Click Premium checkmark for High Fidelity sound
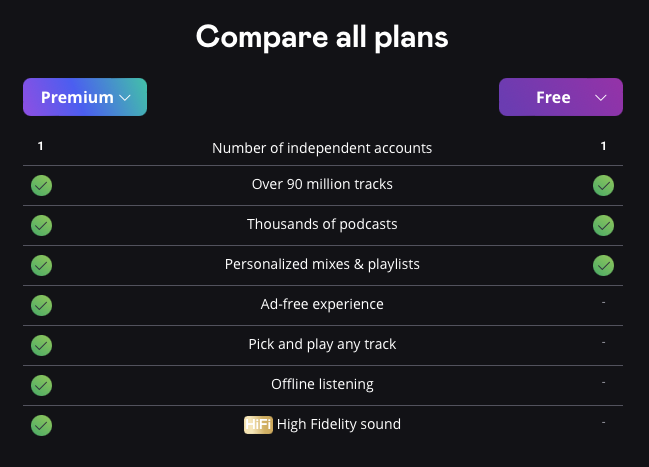 (41, 425)
